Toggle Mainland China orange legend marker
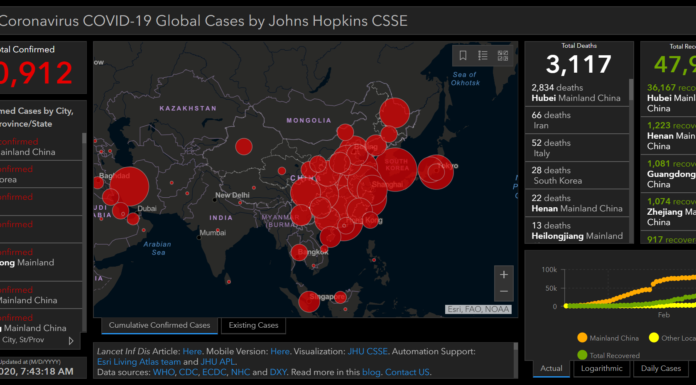 [582, 338]
